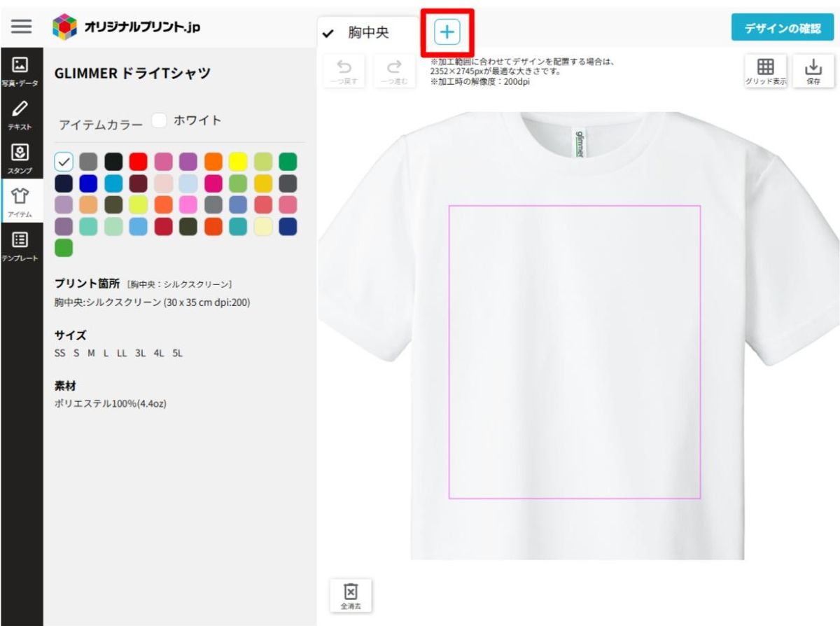Toggle the 胸中央 print area checkmark

click(327, 32)
